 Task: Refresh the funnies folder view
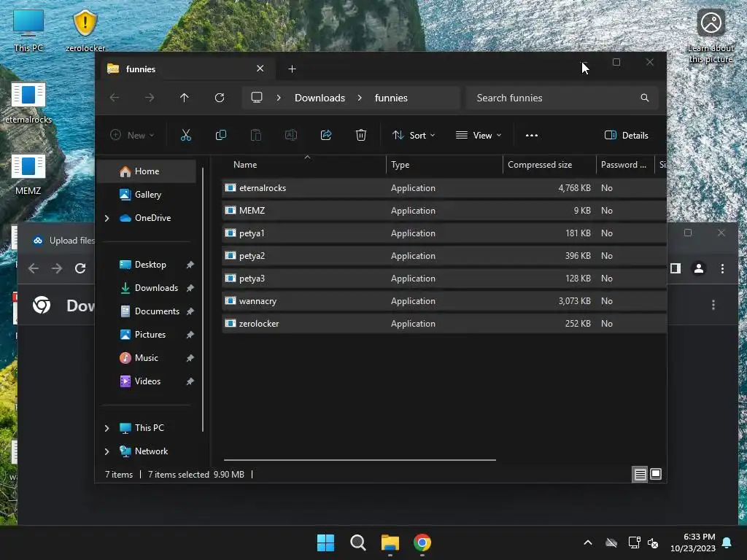pos(220,98)
